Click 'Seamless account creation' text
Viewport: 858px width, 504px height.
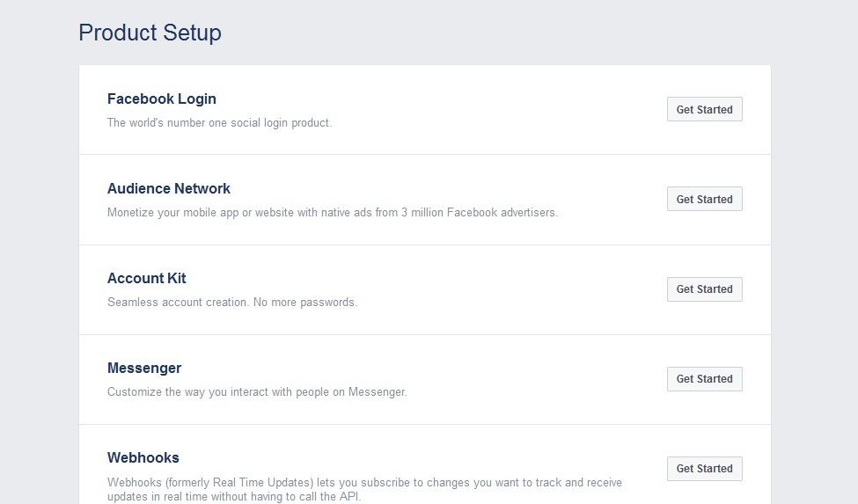click(x=178, y=303)
